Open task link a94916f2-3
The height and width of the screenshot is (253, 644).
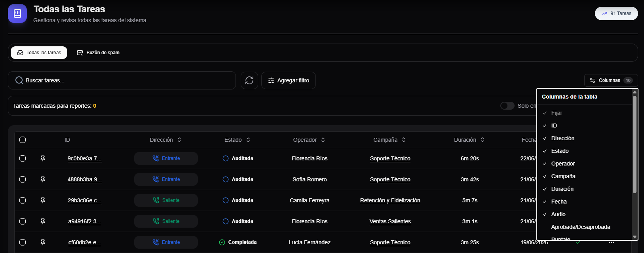[85, 221]
